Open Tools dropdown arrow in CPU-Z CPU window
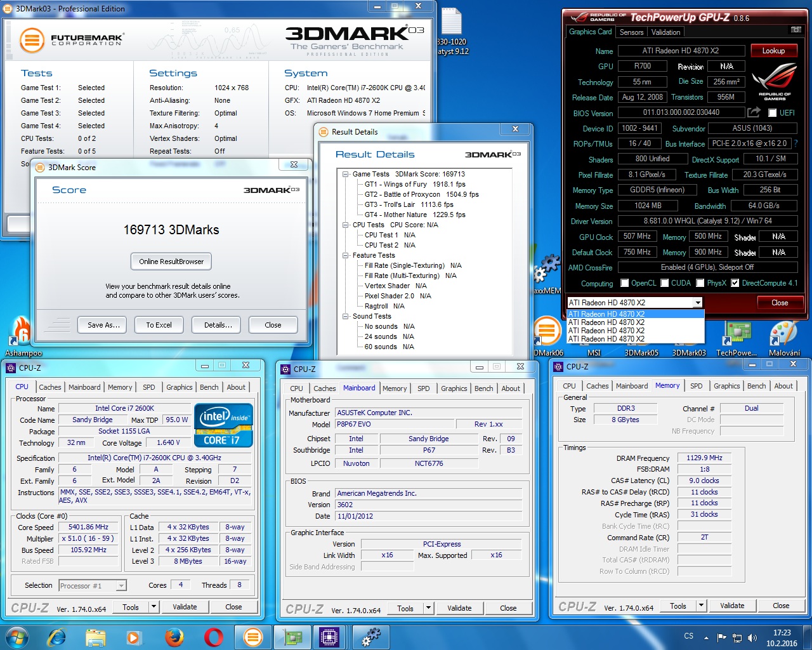The height and width of the screenshot is (650, 812). (x=154, y=607)
